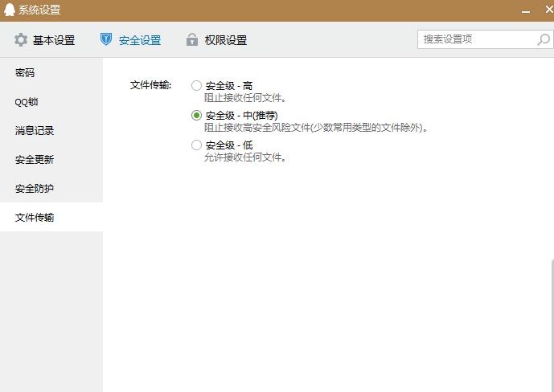Minimize the 系统设置 window
554x392 pixels.
(526, 11)
